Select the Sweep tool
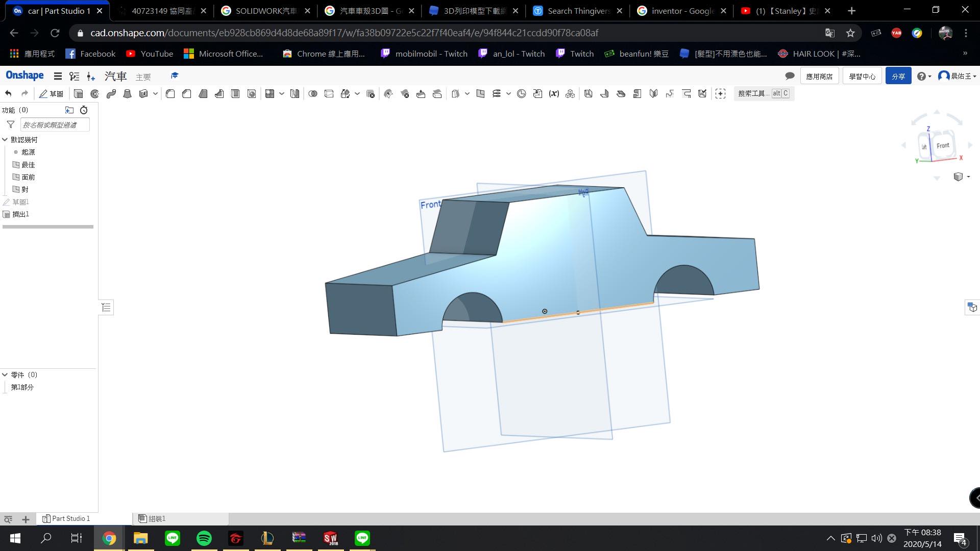The image size is (980, 551). click(x=111, y=93)
